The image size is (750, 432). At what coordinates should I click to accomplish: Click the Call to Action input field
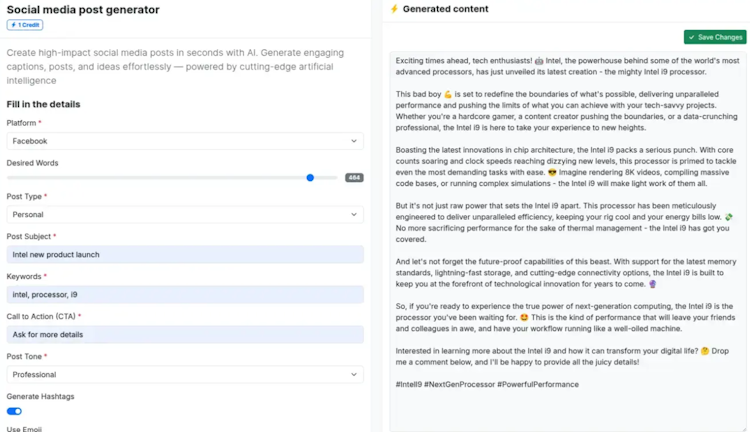[x=185, y=334]
